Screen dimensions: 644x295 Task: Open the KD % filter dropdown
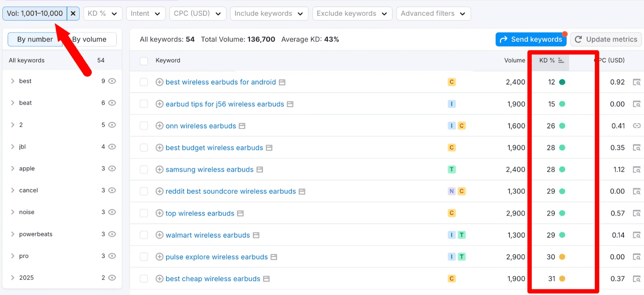(x=102, y=13)
